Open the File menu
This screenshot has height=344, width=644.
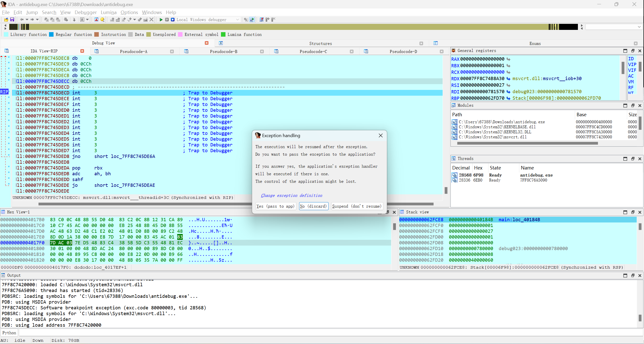click(x=6, y=12)
